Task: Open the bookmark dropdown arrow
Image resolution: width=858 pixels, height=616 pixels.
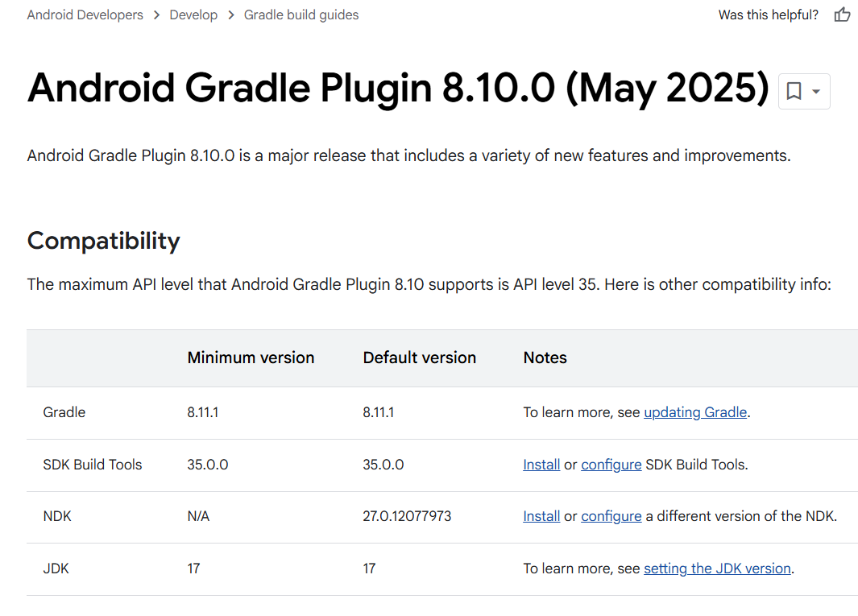Action: [816, 91]
